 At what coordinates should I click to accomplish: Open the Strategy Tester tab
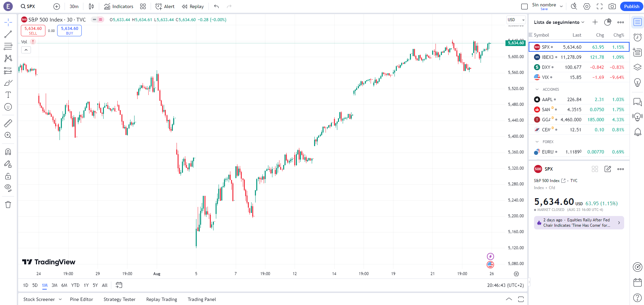[x=119, y=299]
